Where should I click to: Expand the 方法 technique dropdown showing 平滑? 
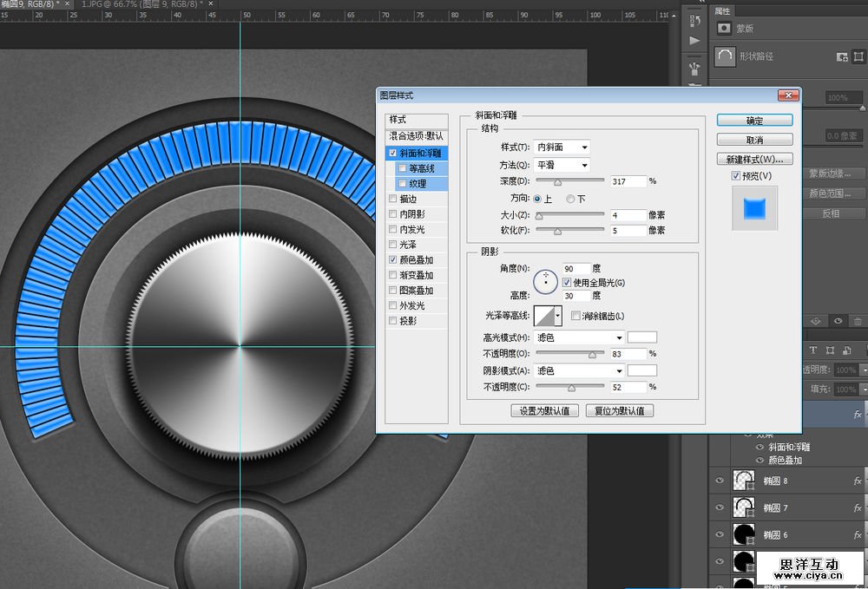coord(562,165)
